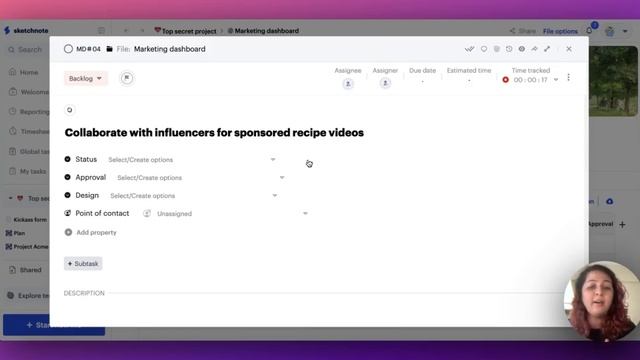Open the Design Select/Create options dropdown
The height and width of the screenshot is (360, 640).
(193, 196)
